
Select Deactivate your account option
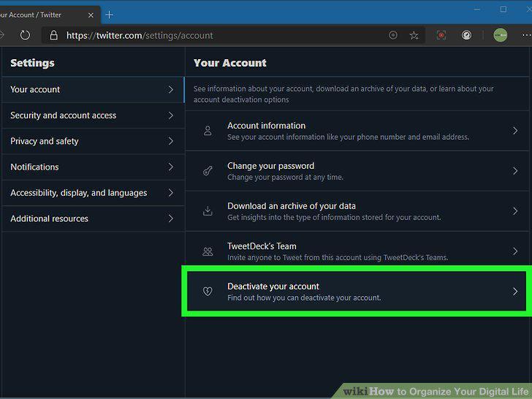(357, 291)
